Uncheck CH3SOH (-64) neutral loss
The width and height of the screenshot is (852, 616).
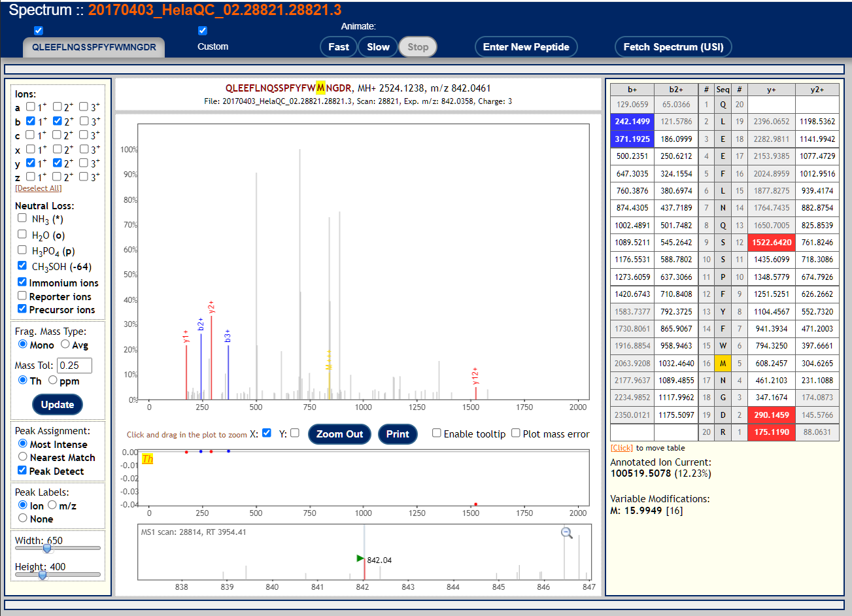(x=22, y=265)
